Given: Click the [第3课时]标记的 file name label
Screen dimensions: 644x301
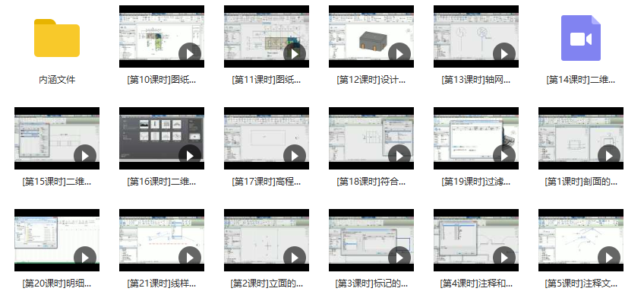Looking at the screenshot, I should pos(371,284).
